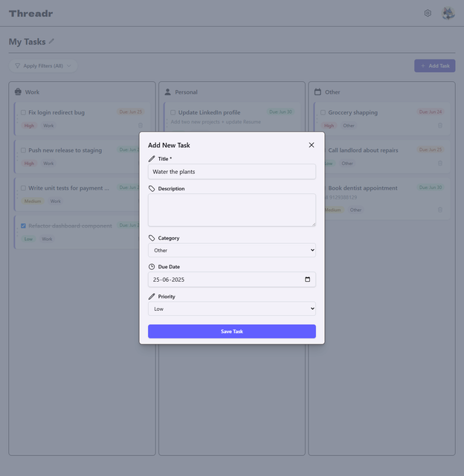Expand the Apply Filters (All) dropdown
Screen dimensions: 464x476
[x=43, y=66]
